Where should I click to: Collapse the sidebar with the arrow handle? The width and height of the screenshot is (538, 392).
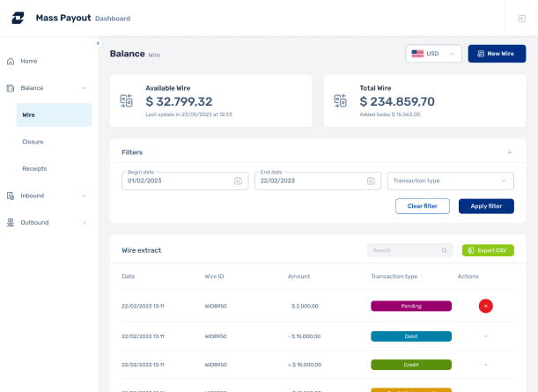pos(98,43)
